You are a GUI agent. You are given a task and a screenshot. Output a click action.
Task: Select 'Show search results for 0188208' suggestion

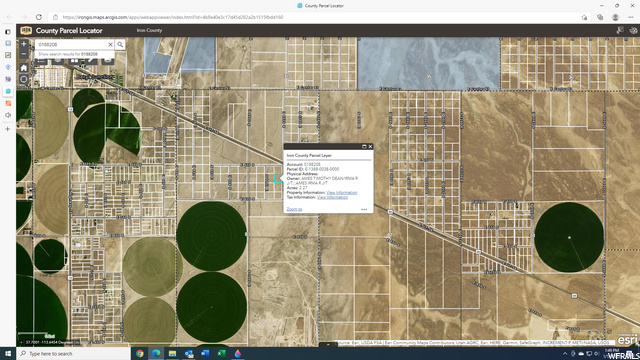pyautogui.click(x=68, y=54)
